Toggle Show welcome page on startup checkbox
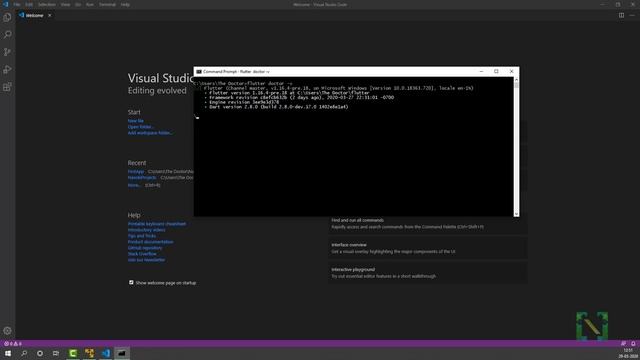640x360 pixels. pyautogui.click(x=131, y=282)
